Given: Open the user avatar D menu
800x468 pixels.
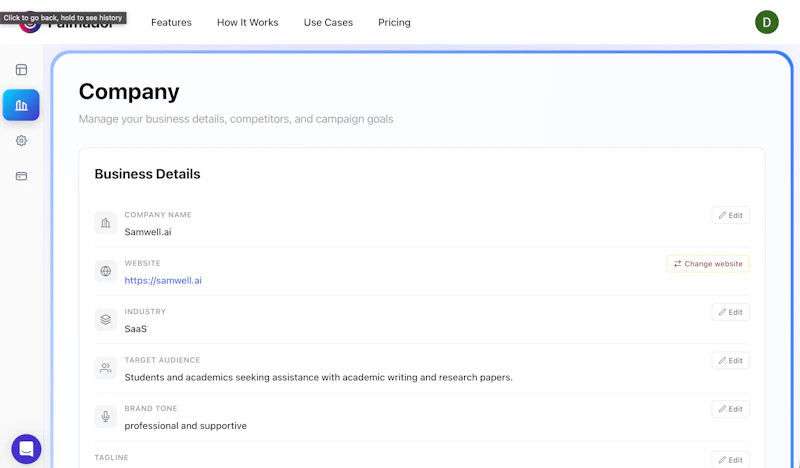Looking at the screenshot, I should [x=766, y=22].
